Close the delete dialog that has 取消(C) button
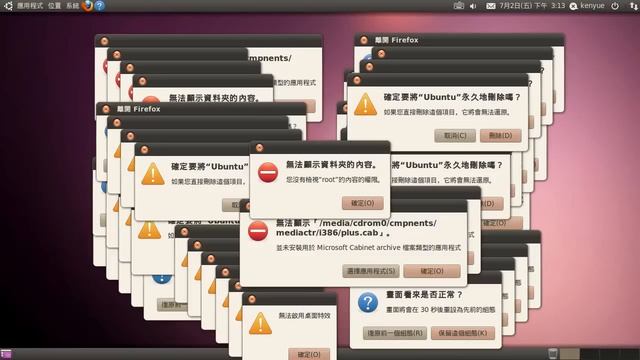 357,80
